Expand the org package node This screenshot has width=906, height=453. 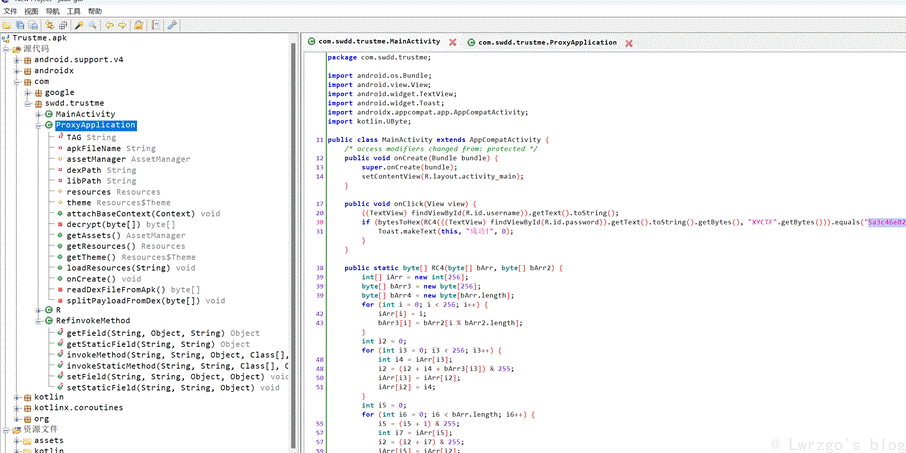click(x=17, y=419)
